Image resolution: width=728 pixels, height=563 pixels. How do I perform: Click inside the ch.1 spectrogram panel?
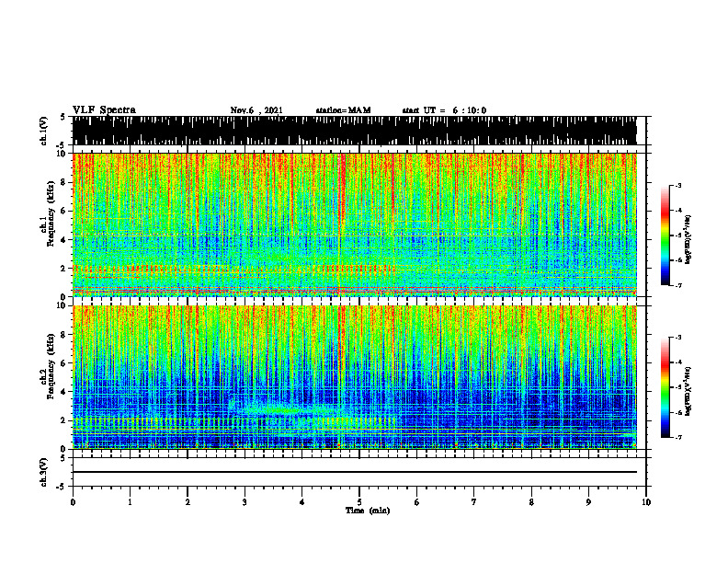354,224
